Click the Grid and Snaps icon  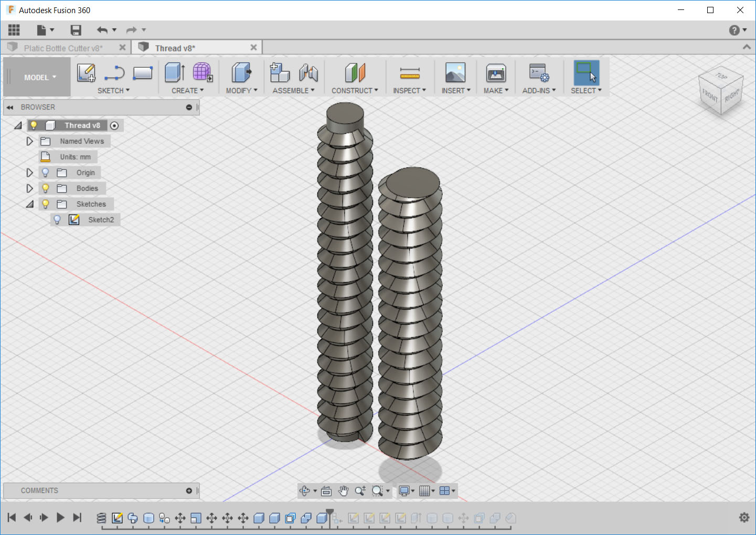pyautogui.click(x=425, y=491)
